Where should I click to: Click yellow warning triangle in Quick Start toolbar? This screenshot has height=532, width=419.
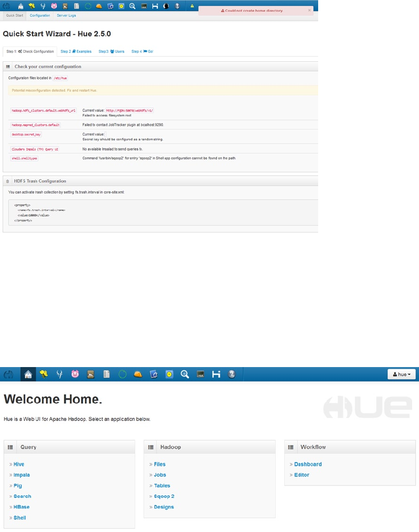click(x=192, y=6)
